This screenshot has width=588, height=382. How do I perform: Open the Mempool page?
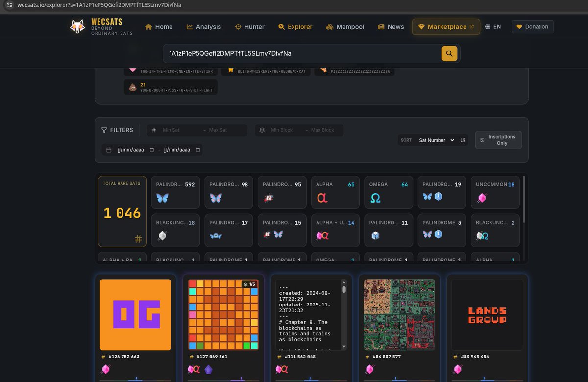coord(345,27)
